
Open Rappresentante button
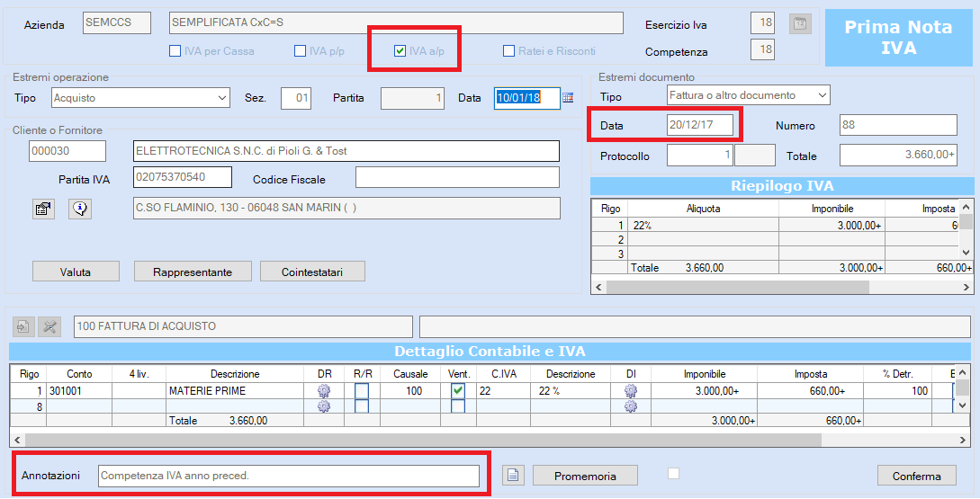[193, 272]
